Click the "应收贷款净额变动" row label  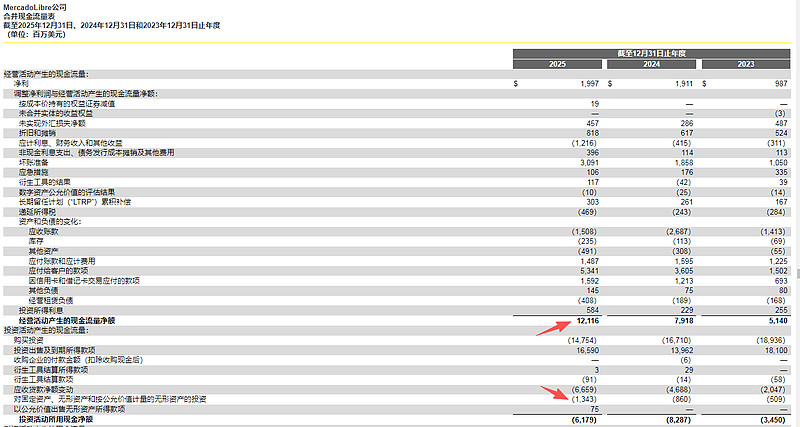pos(43,390)
